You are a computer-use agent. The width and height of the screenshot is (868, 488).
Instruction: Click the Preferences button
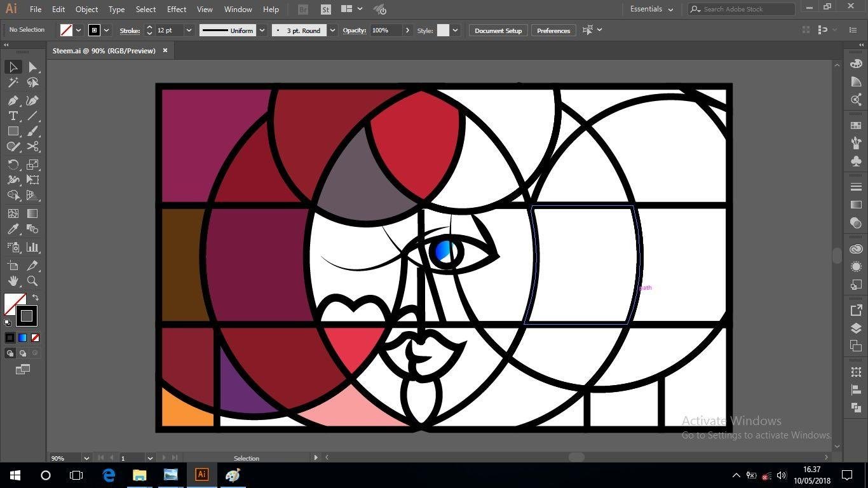pos(553,30)
